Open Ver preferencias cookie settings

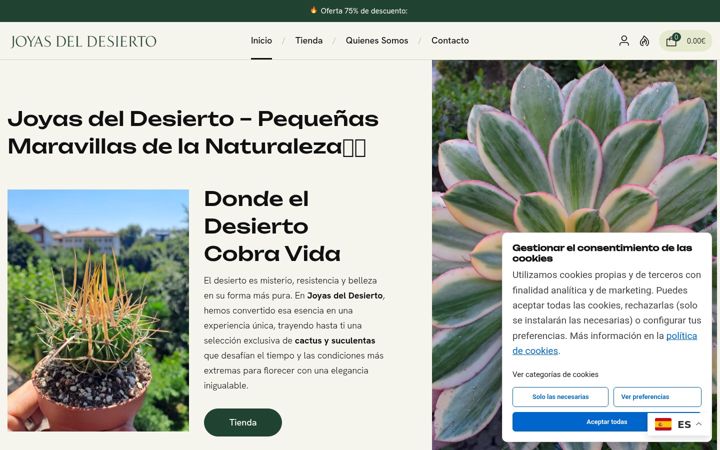pyautogui.click(x=657, y=397)
